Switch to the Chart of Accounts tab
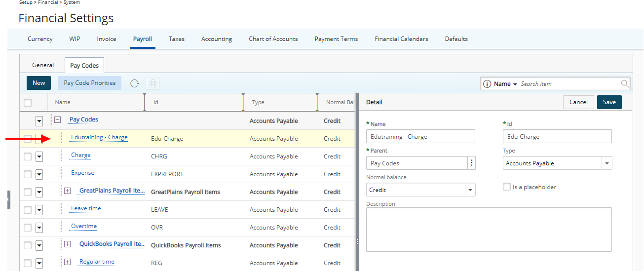Viewport: 644px width, 272px height. (273, 39)
